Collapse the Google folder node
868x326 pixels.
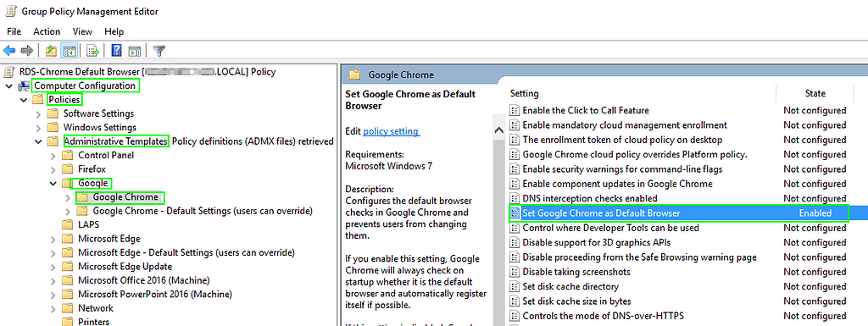coord(53,183)
